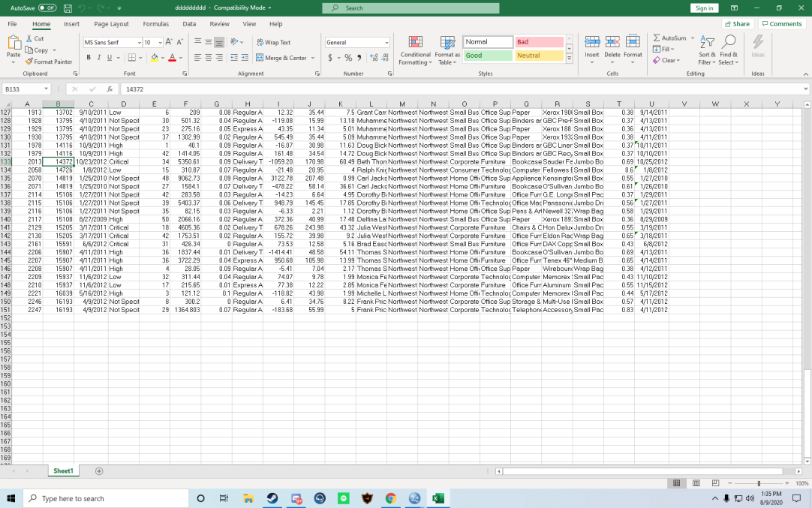This screenshot has height=508, width=812.
Task: Switch to the Formulas ribbon tab
Action: (x=155, y=23)
